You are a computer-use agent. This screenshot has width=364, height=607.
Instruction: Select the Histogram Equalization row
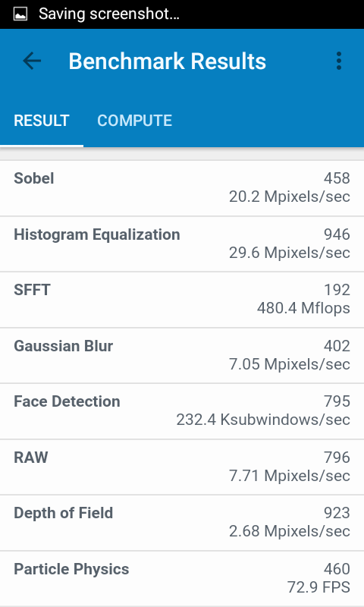click(x=182, y=244)
